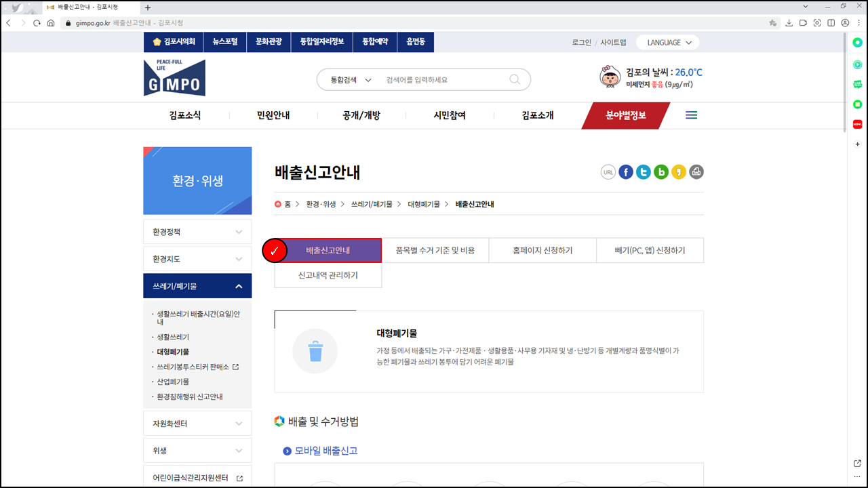Open 쓰레기봉투스티커 판매소 external link
Image resolution: width=868 pixels, height=488 pixels.
(197, 367)
